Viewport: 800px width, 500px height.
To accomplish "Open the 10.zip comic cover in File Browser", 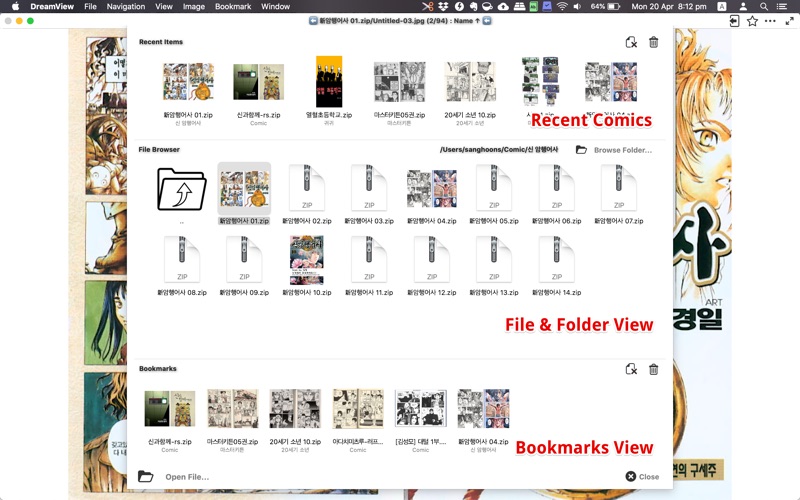I will 307,260.
